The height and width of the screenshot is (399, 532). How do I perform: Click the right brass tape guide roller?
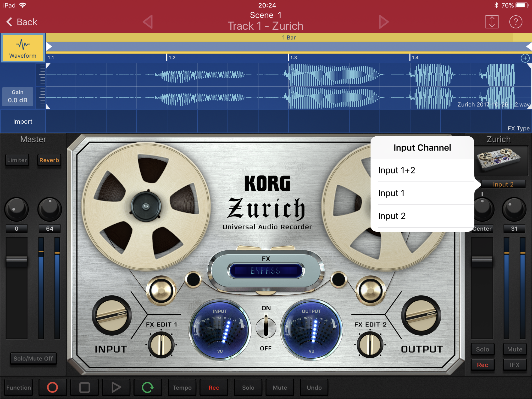point(370,291)
